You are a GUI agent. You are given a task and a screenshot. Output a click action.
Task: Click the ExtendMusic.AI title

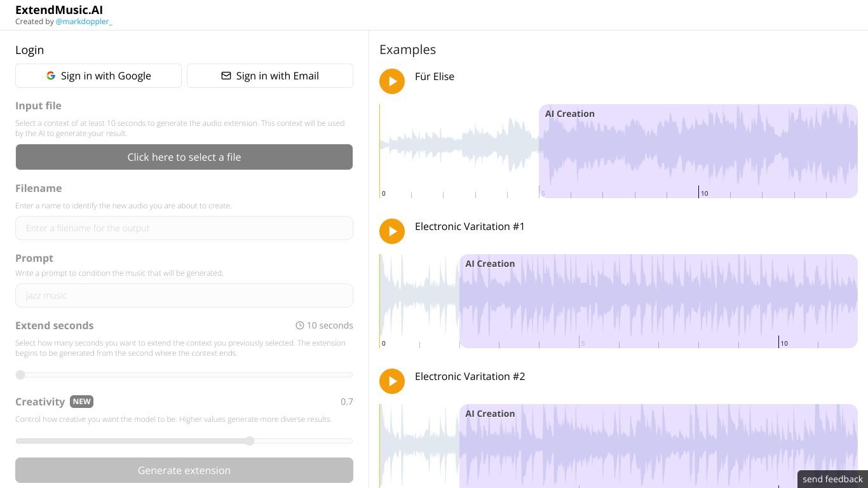(59, 10)
